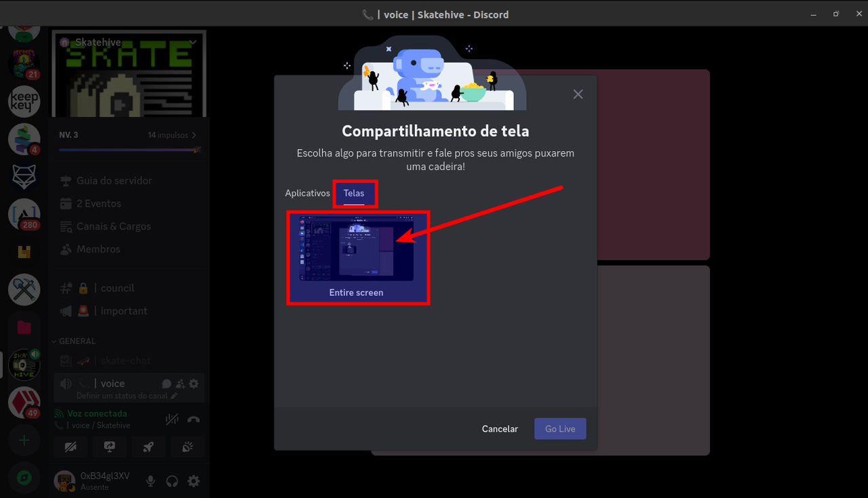Open the Skatehive server icon

coord(24,365)
